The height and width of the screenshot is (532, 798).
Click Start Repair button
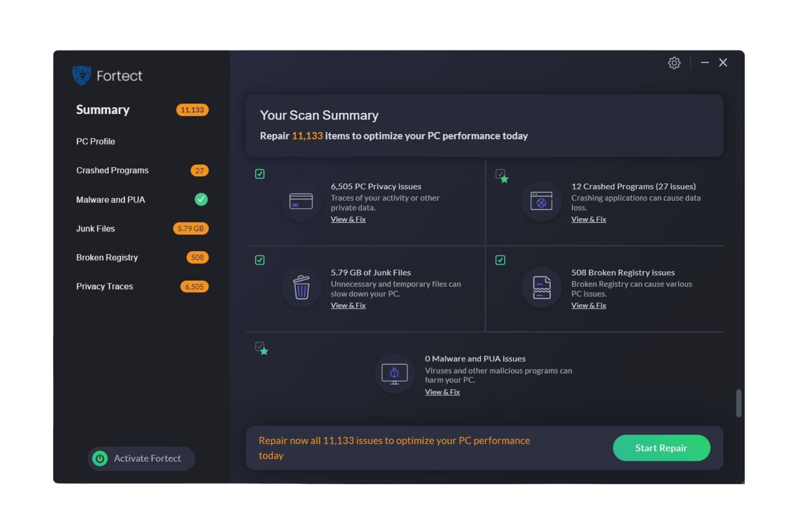tap(661, 448)
